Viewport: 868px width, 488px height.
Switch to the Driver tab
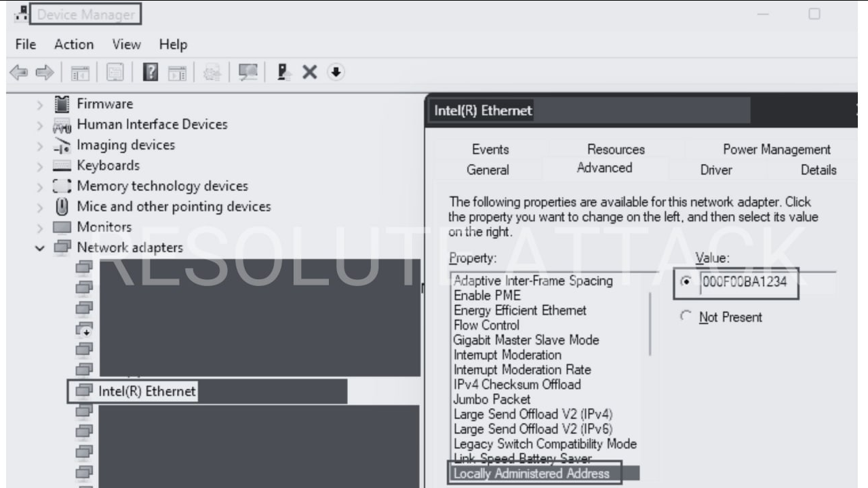[x=716, y=169]
